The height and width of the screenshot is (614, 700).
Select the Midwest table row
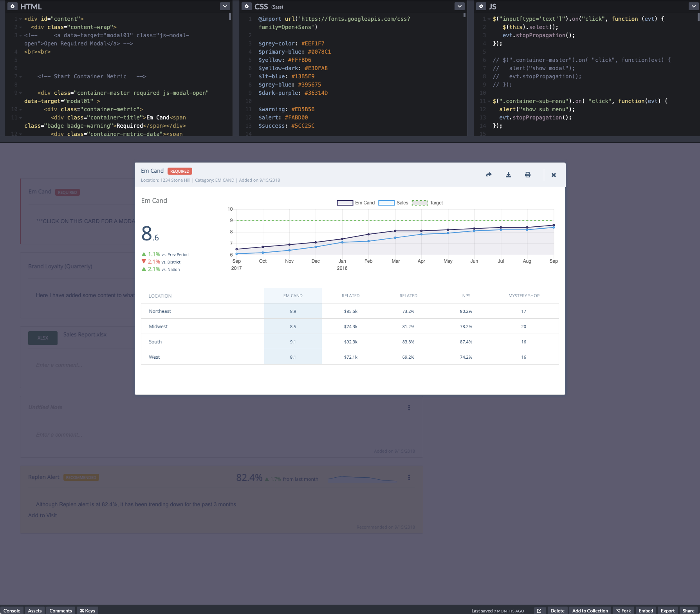350,327
